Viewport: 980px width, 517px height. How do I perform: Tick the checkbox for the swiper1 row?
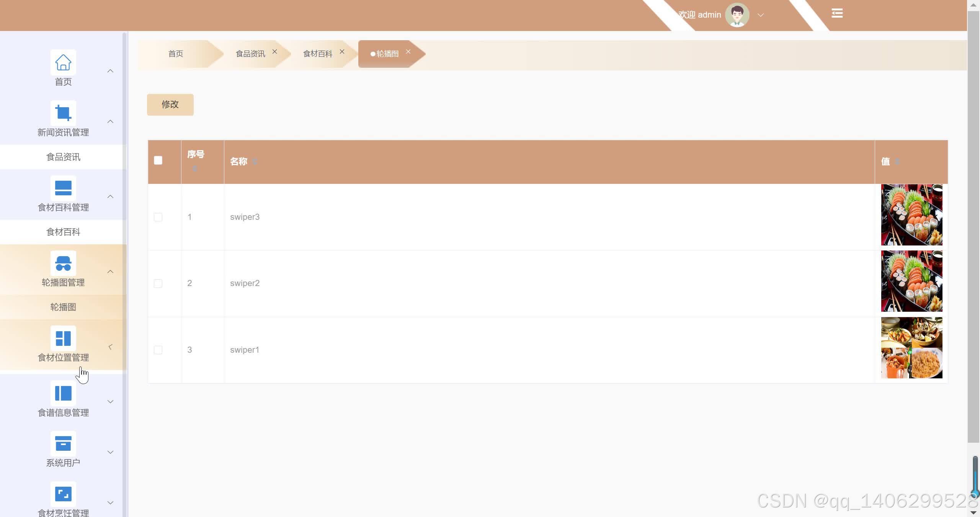click(158, 350)
